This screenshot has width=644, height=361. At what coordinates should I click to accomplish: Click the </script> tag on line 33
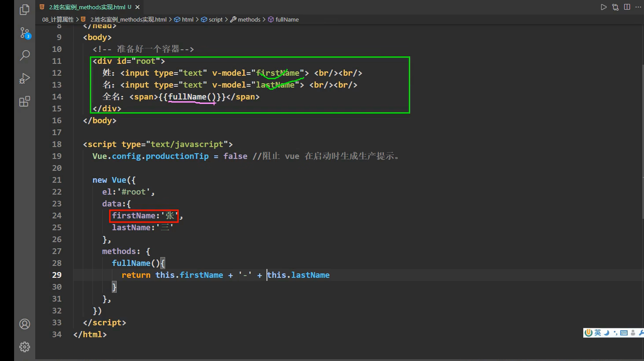point(104,323)
